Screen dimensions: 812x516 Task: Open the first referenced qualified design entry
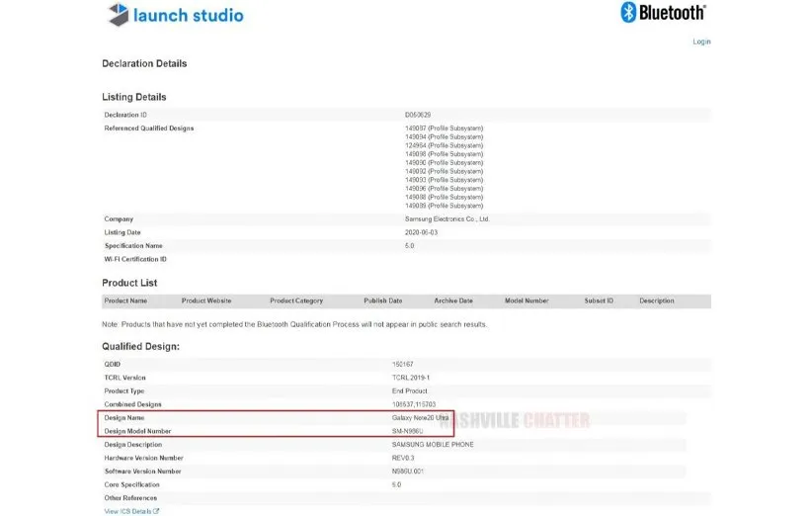pyautogui.click(x=444, y=129)
